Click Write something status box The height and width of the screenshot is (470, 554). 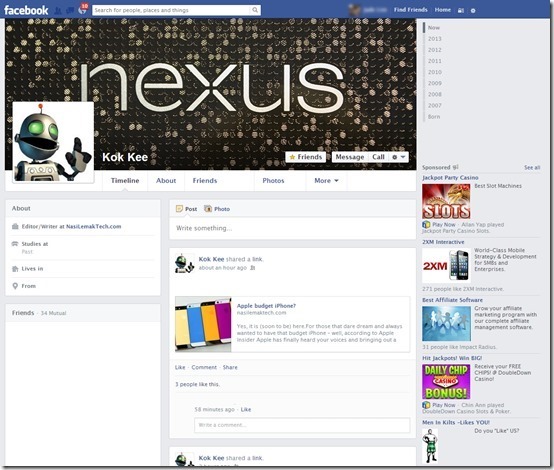293,228
